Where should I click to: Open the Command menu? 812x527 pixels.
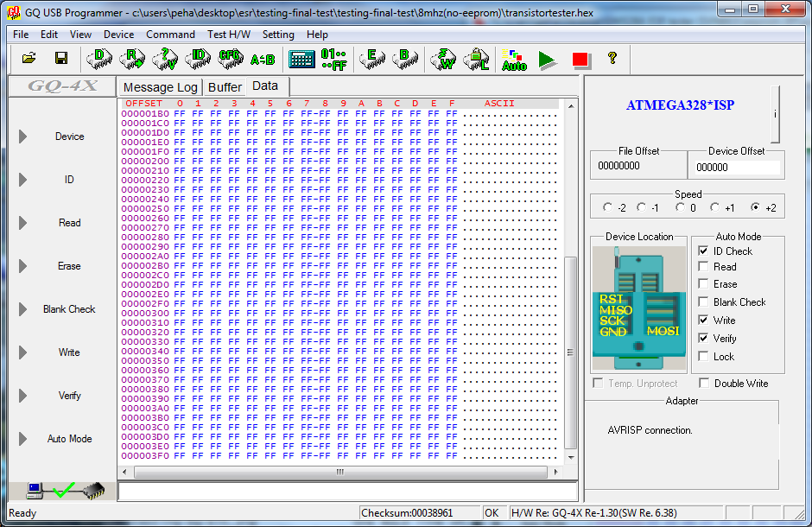click(x=170, y=35)
